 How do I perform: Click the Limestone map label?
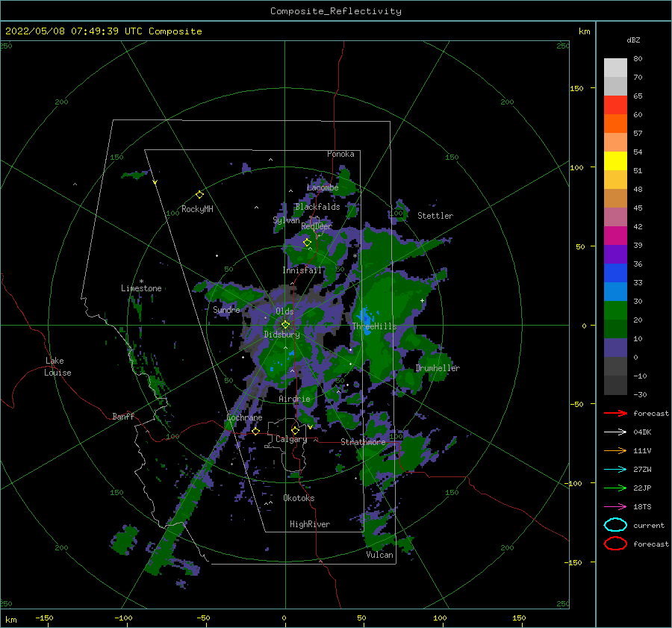click(x=141, y=288)
